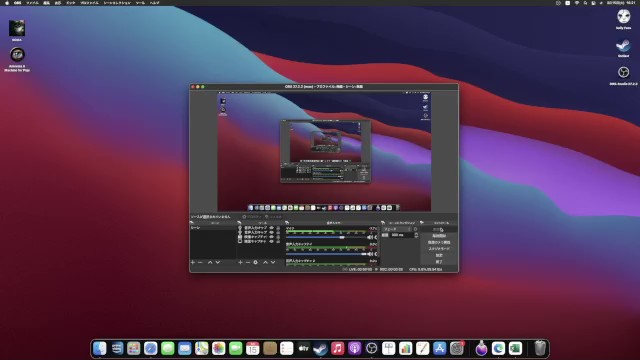Mute the マイク mixer channel

coord(370,237)
